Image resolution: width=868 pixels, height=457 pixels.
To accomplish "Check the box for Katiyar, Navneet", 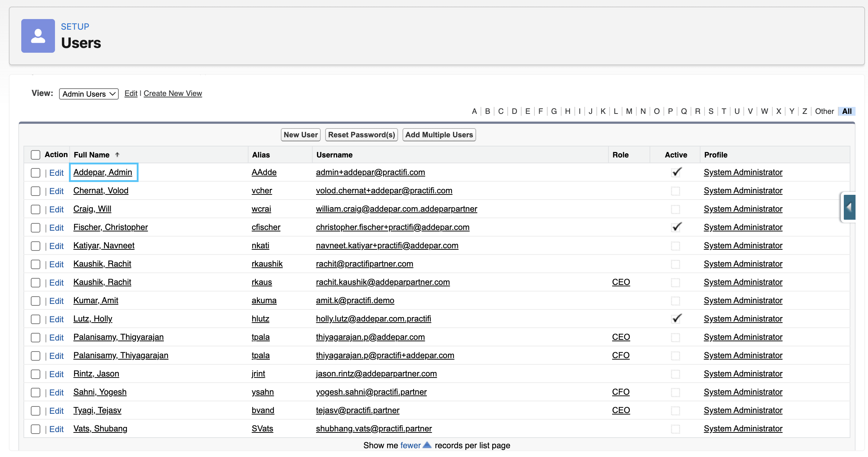I will [x=36, y=246].
